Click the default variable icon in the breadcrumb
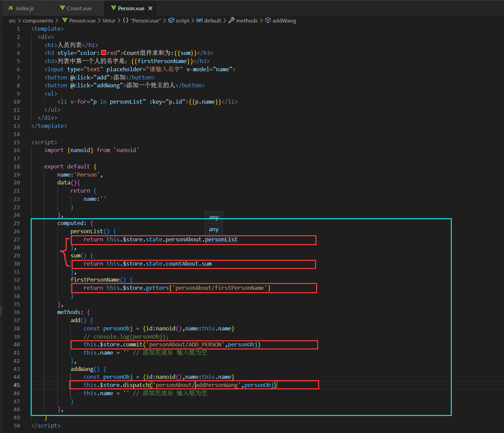The width and height of the screenshot is (504, 433). (199, 20)
